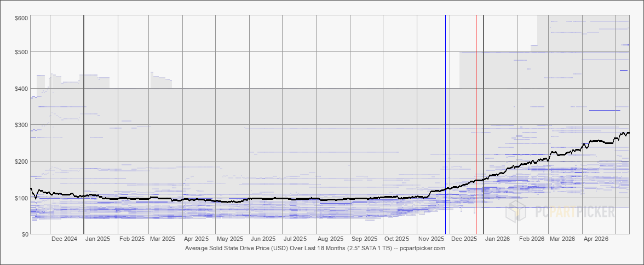Click the $500 y-axis label
Image resolution: width=644 pixels, height=265 pixels.
22,52
